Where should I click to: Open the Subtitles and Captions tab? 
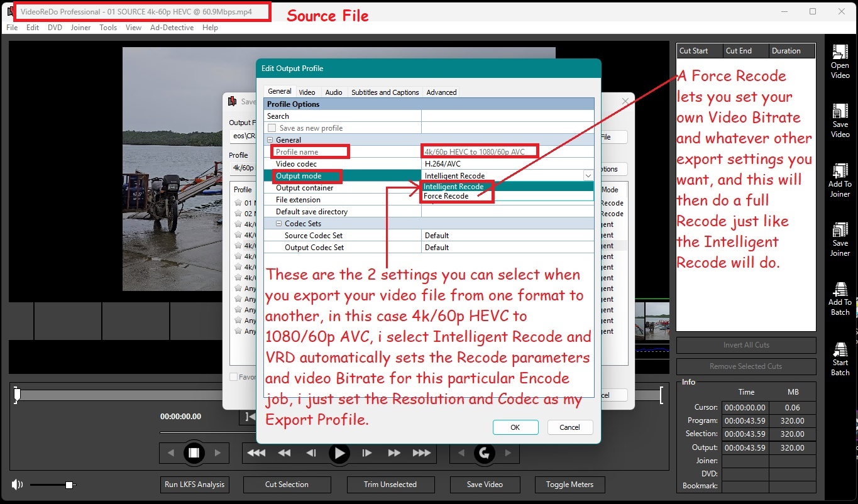pos(385,92)
